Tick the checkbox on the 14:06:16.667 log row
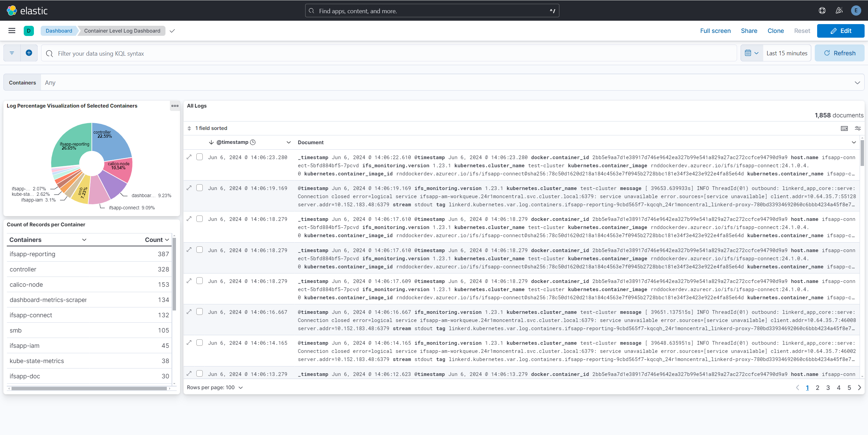 (x=200, y=311)
